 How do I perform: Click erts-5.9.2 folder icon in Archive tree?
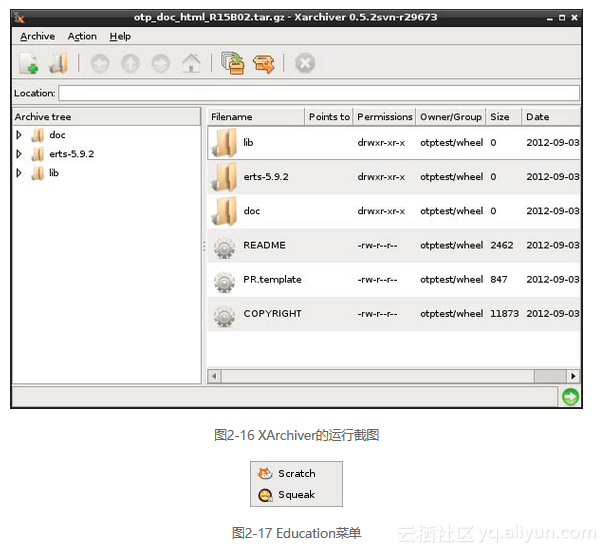click(38, 154)
